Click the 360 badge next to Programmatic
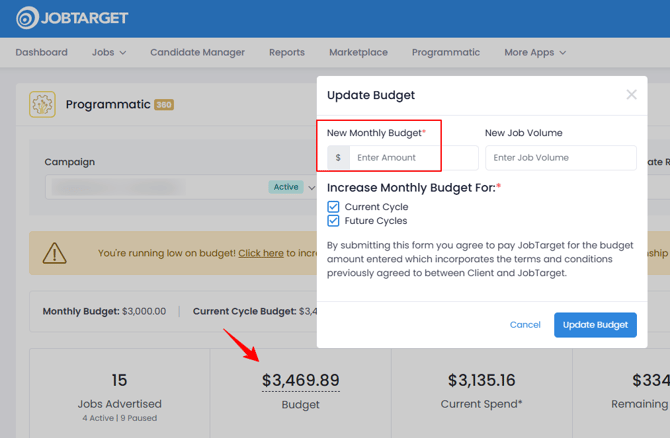 tap(164, 105)
